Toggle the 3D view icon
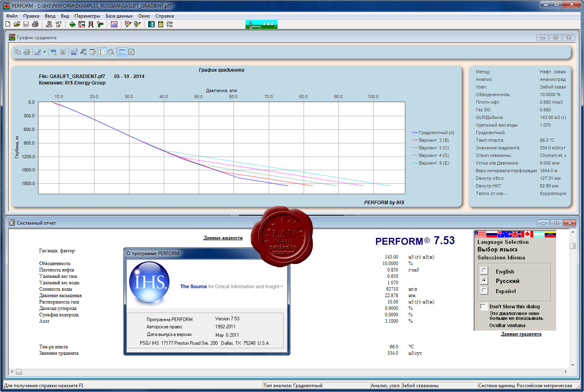Viewport: 584px width, 392px height. tap(53, 52)
